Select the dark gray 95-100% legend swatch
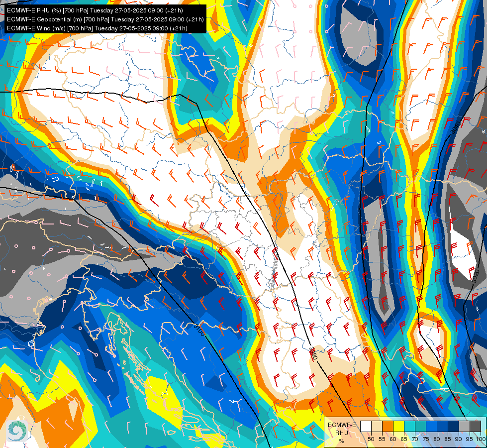This screenshot has width=487, height=448. [475, 426]
